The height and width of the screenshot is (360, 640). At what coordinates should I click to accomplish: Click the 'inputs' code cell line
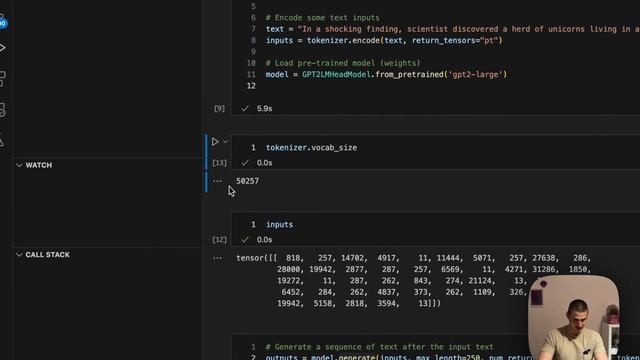pyautogui.click(x=280, y=224)
